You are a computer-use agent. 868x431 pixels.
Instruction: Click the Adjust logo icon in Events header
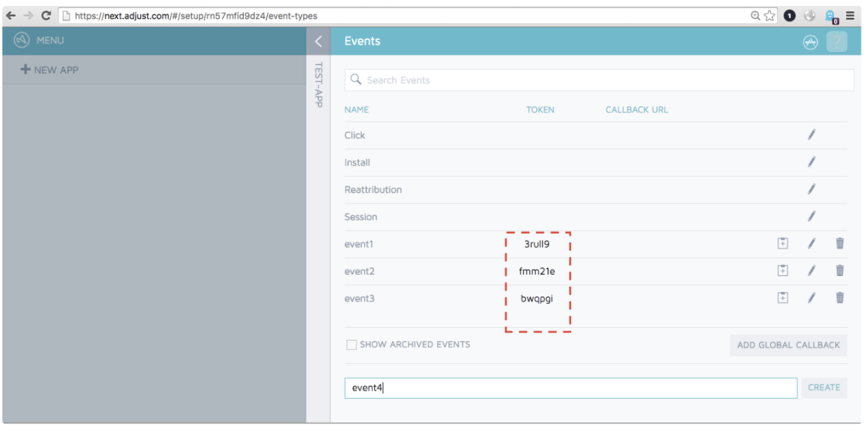[x=810, y=42]
